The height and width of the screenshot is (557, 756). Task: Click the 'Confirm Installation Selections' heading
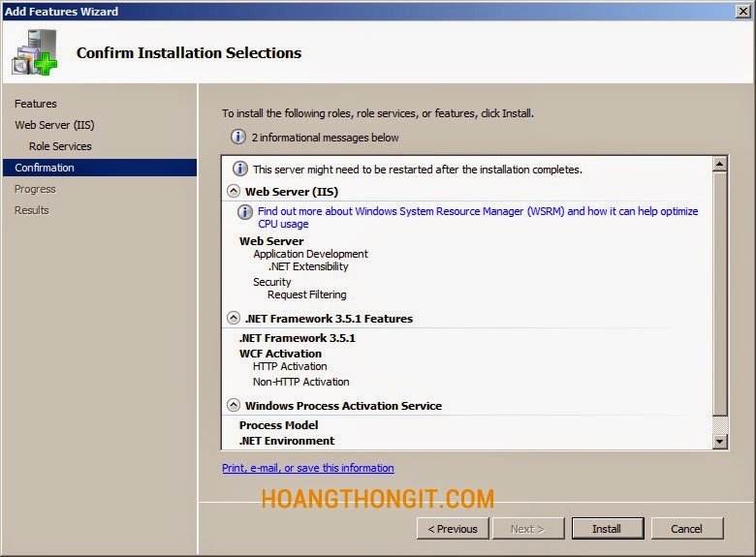189,52
